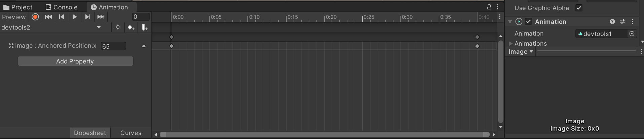
Task: Disable the Animation component checkbox
Action: point(529,21)
